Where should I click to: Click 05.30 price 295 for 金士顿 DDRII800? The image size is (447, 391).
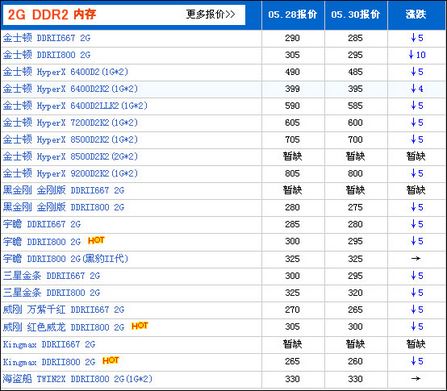355,55
